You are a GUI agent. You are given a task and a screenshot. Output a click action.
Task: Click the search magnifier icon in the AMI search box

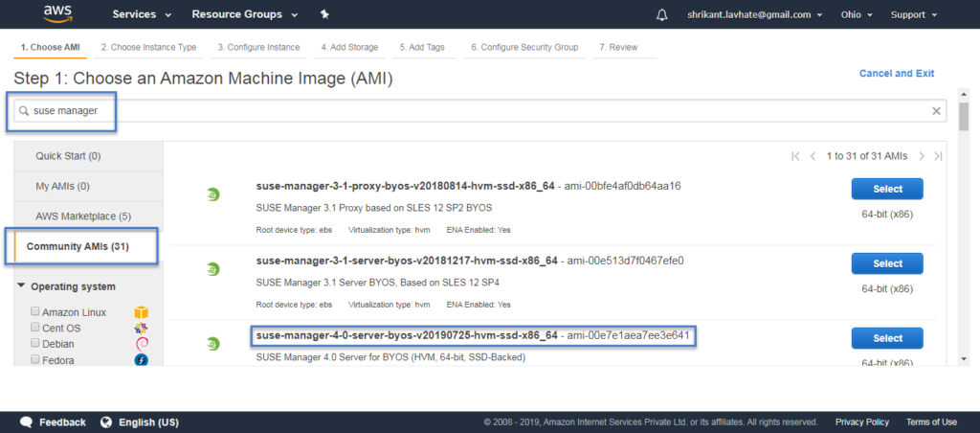tap(24, 111)
